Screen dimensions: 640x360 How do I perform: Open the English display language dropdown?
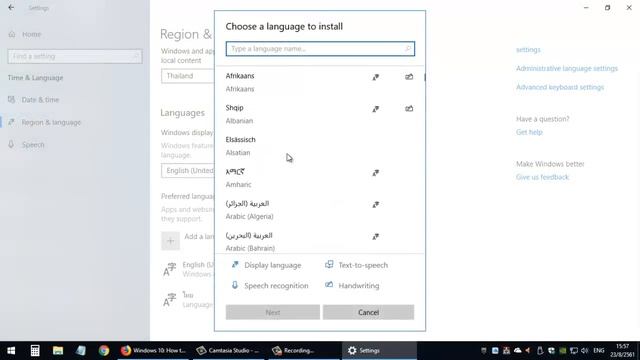(188, 171)
